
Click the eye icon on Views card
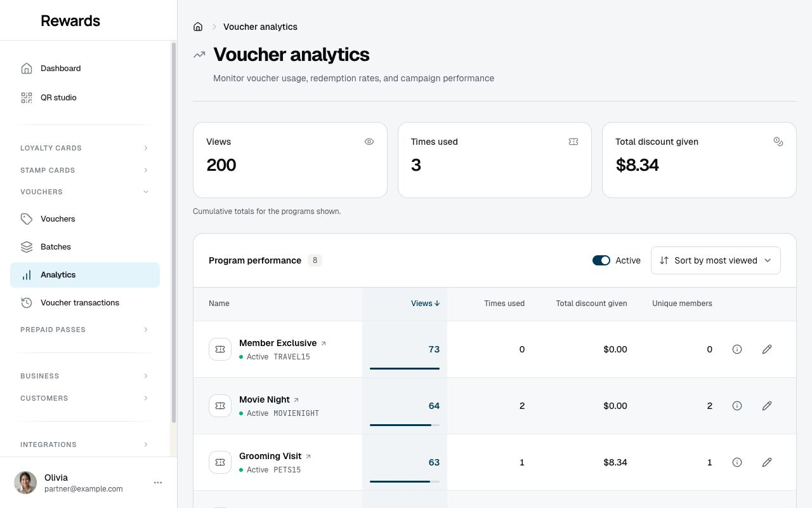tap(369, 142)
